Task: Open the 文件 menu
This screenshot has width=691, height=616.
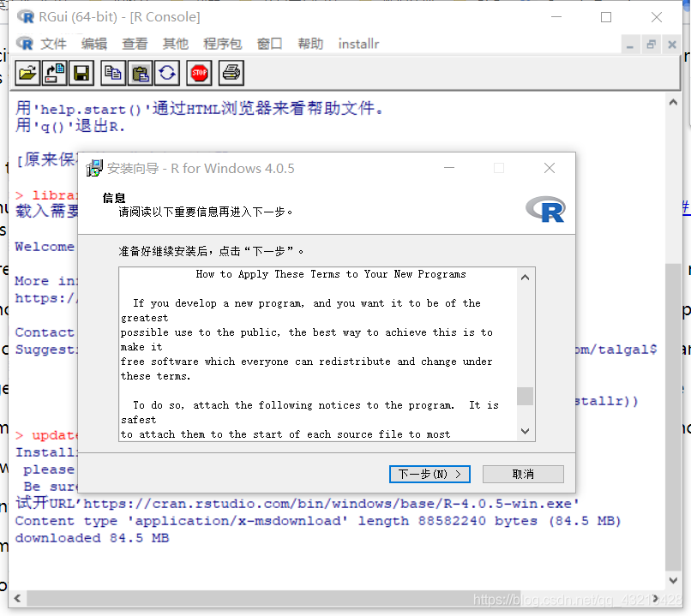Action: pyautogui.click(x=53, y=44)
